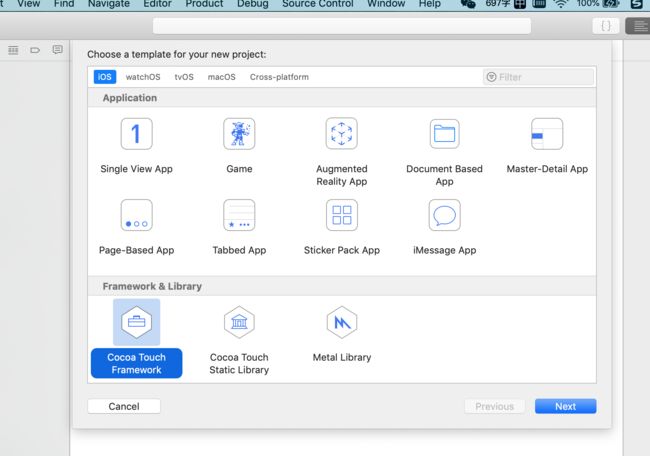This screenshot has width=650, height=456.
Task: Select the Metal Library icon
Action: click(342, 322)
